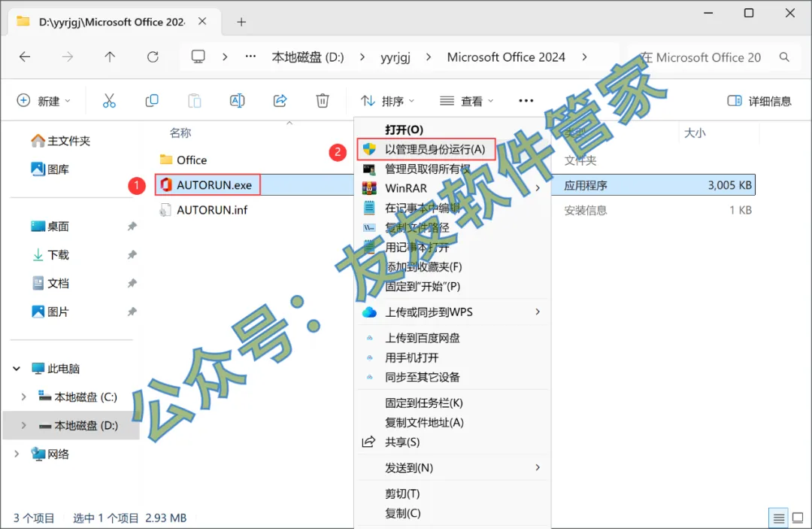Choose 上传到百度网盘
Image resolution: width=812 pixels, height=529 pixels.
point(452,338)
